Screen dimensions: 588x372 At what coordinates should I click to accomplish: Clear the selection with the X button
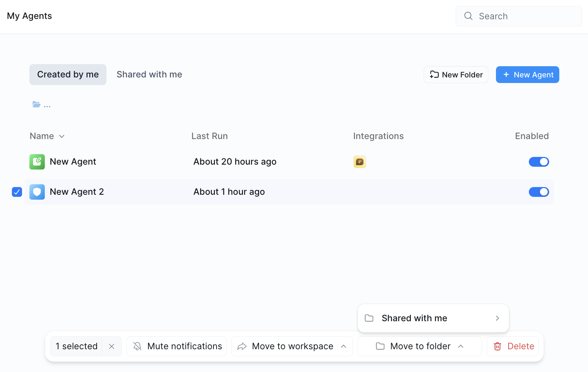coord(112,346)
